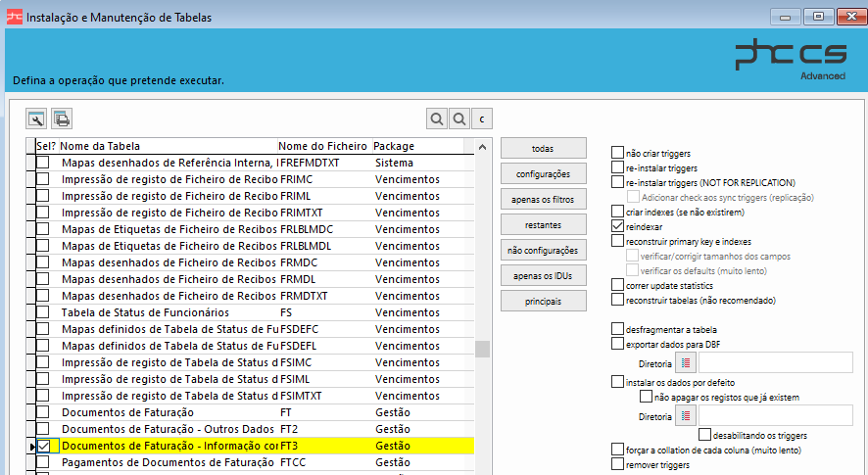
Task: Enable 'correr update statistics'
Action: 618,285
